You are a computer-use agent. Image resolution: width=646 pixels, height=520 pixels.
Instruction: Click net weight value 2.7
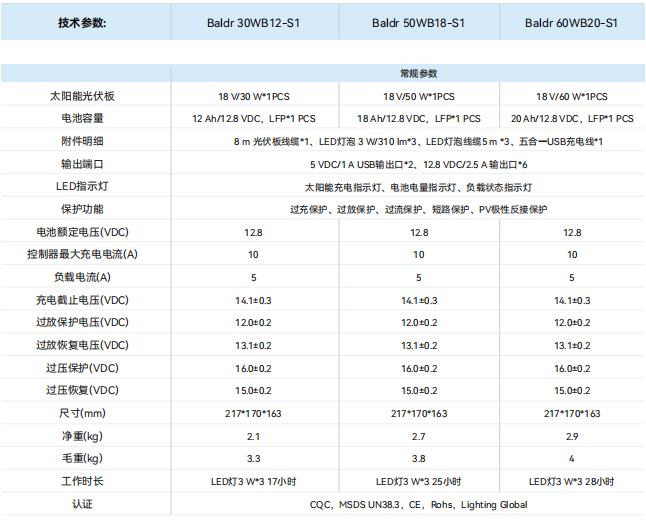tap(419, 437)
